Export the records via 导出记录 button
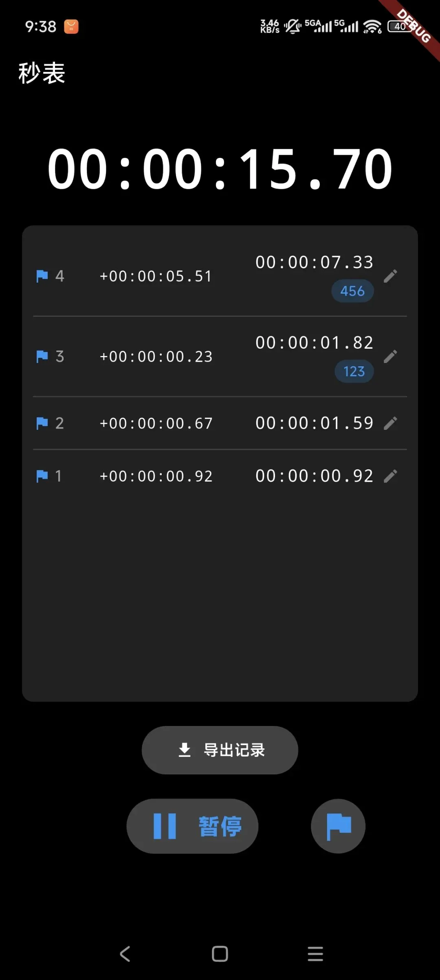Image resolution: width=440 pixels, height=980 pixels. click(220, 750)
